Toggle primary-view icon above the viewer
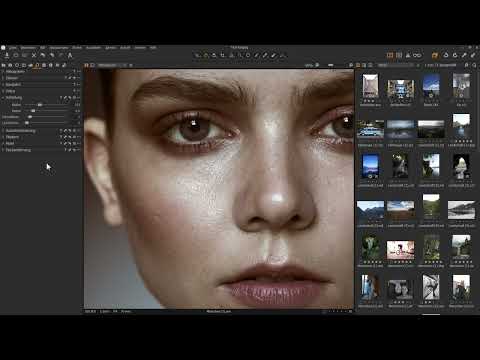Screen dimensions: 480x360 [92, 65]
